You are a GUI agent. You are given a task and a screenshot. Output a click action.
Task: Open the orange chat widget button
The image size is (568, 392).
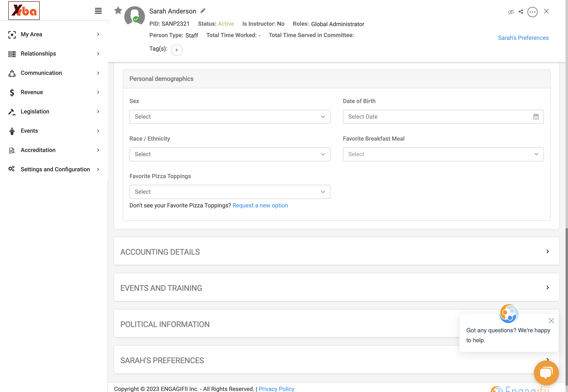pyautogui.click(x=546, y=373)
